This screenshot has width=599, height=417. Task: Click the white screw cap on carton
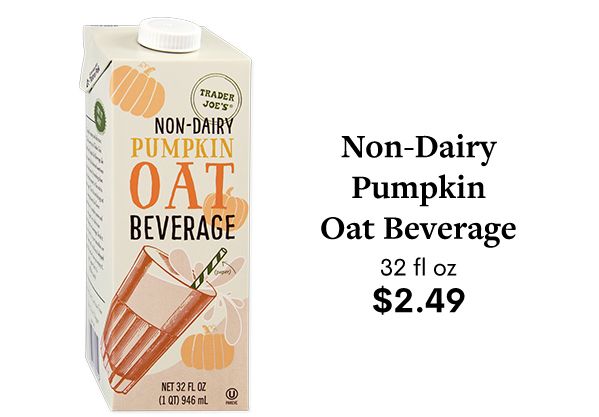click(169, 34)
